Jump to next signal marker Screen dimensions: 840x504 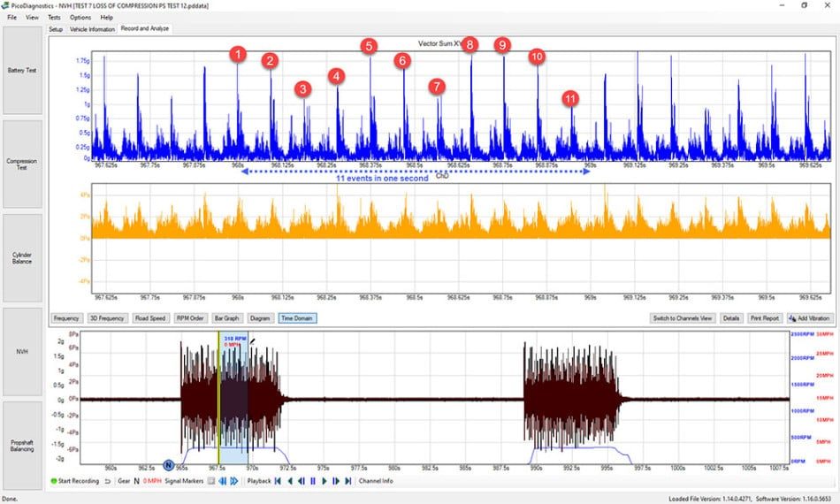(234, 481)
